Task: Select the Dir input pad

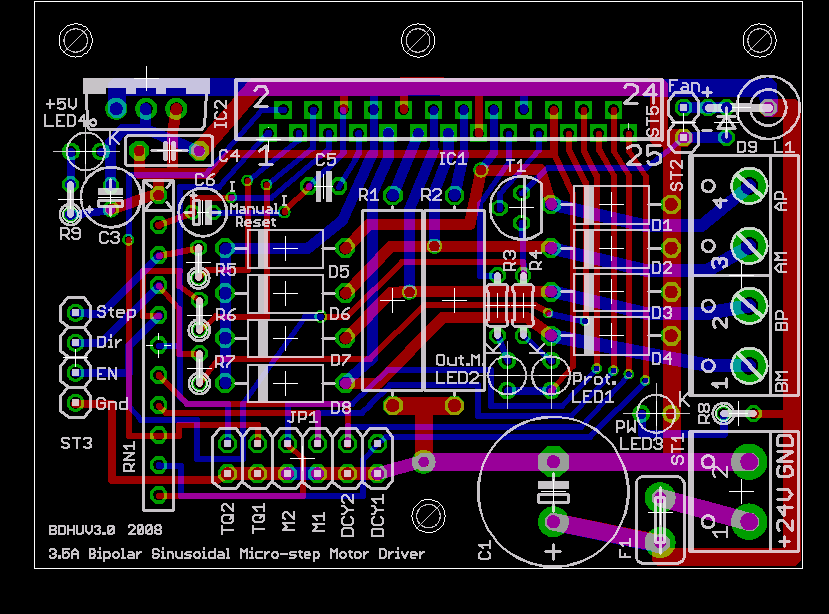Action: pyautogui.click(x=74, y=342)
